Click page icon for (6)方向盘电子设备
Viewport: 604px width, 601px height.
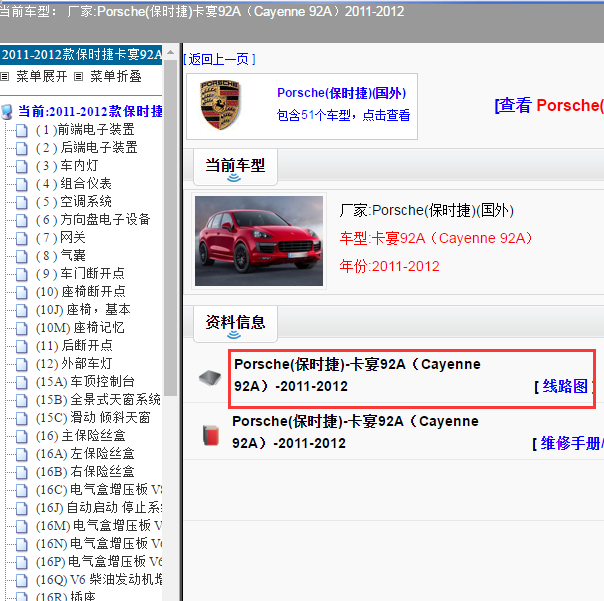(x=22, y=220)
